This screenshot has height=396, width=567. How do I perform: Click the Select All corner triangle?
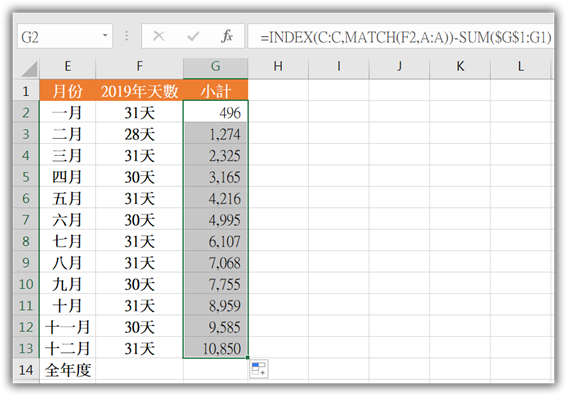tap(29, 68)
